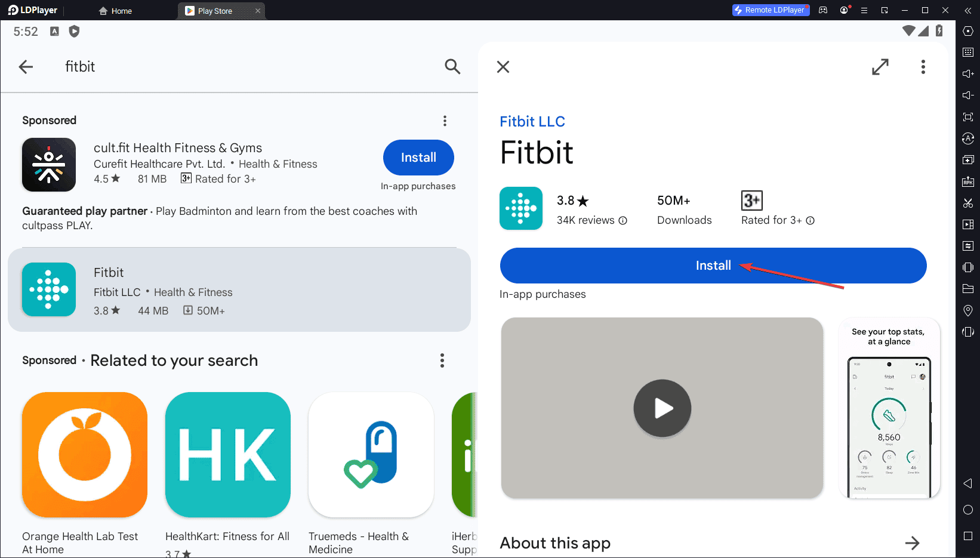Open the LDPlayer game center icon

(823, 10)
